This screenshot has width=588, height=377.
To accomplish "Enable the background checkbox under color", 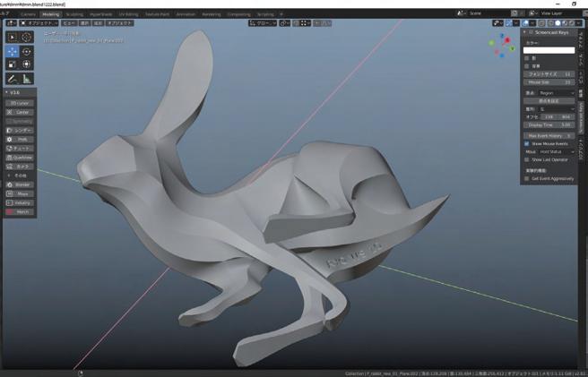I will (526, 66).
